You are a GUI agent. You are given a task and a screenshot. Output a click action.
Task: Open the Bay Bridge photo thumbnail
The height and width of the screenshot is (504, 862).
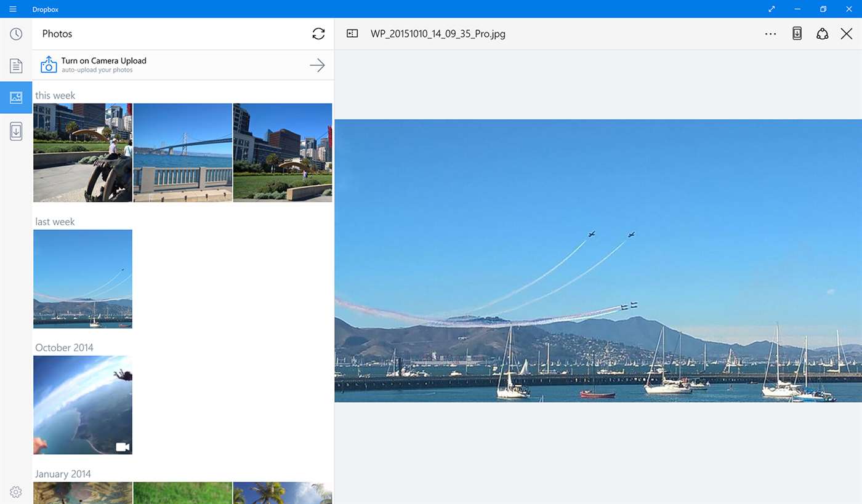[x=182, y=152]
